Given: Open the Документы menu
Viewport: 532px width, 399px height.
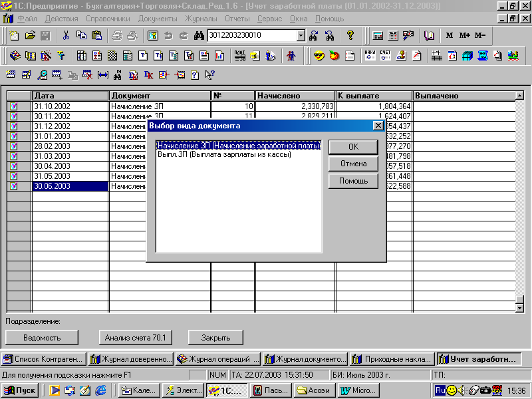Looking at the screenshot, I should [x=158, y=19].
